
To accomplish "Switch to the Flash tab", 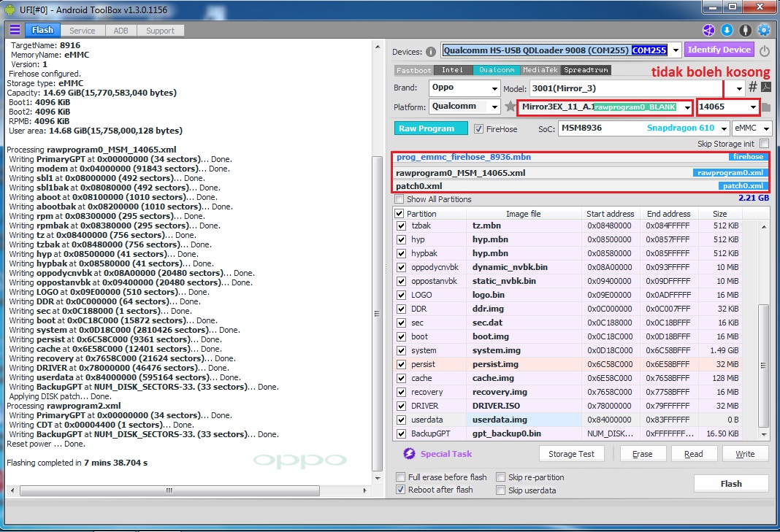I will pyautogui.click(x=42, y=30).
